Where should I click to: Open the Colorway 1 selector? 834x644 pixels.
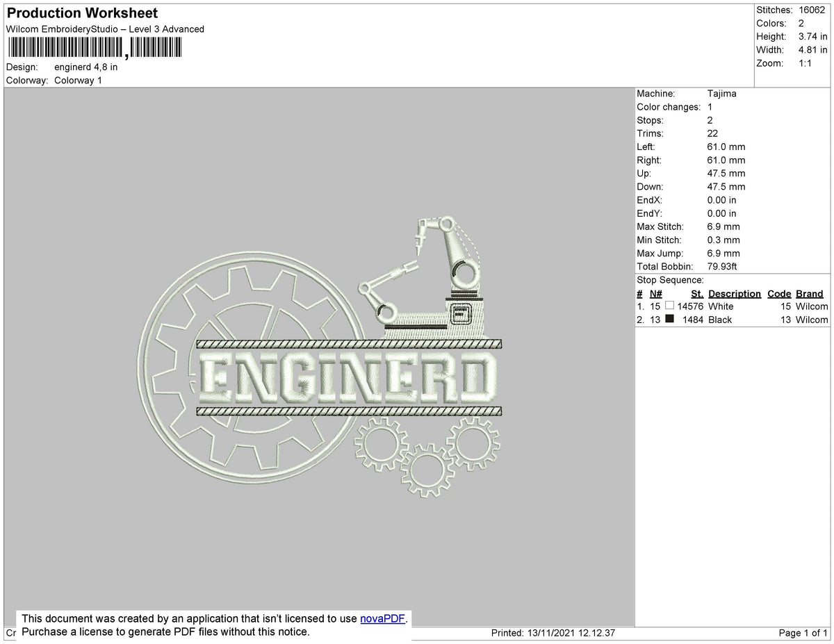pos(78,80)
